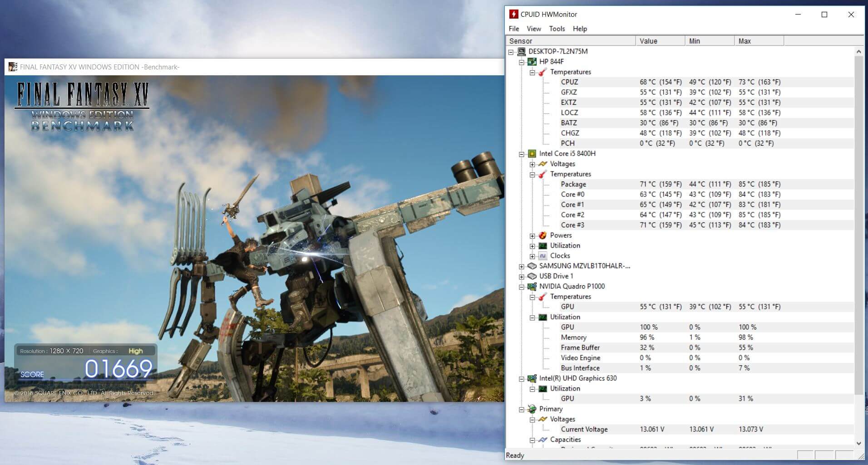Click the Intel UHD Graphics 630 icon
The image size is (868, 465).
[x=532, y=378]
